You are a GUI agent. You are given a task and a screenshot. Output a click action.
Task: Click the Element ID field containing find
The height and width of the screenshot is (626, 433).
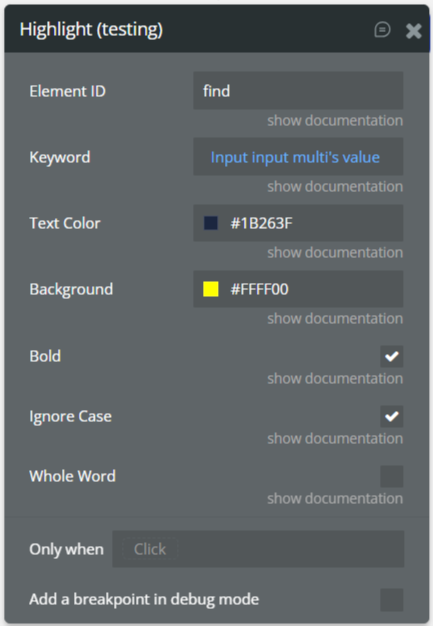point(298,91)
